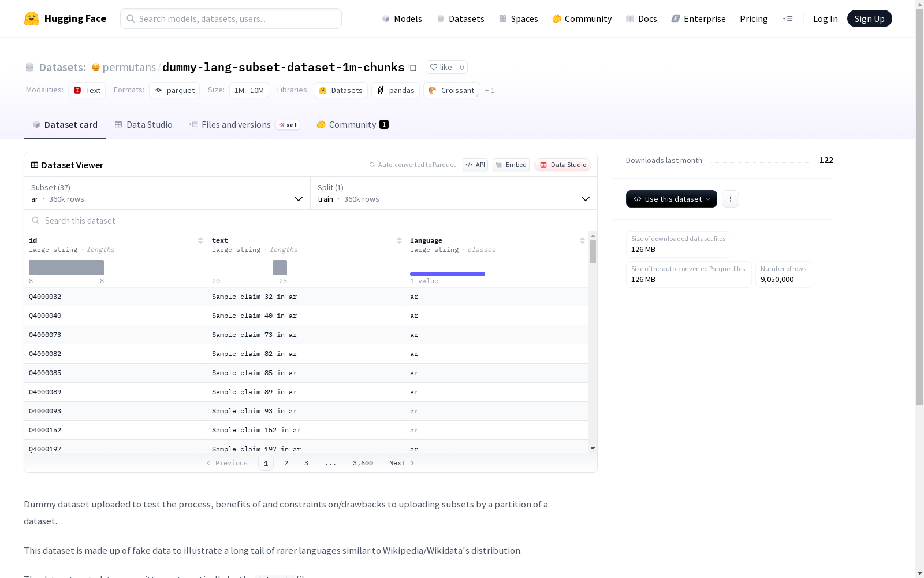Image resolution: width=924 pixels, height=578 pixels.
Task: Click the Log In link
Action: [825, 18]
